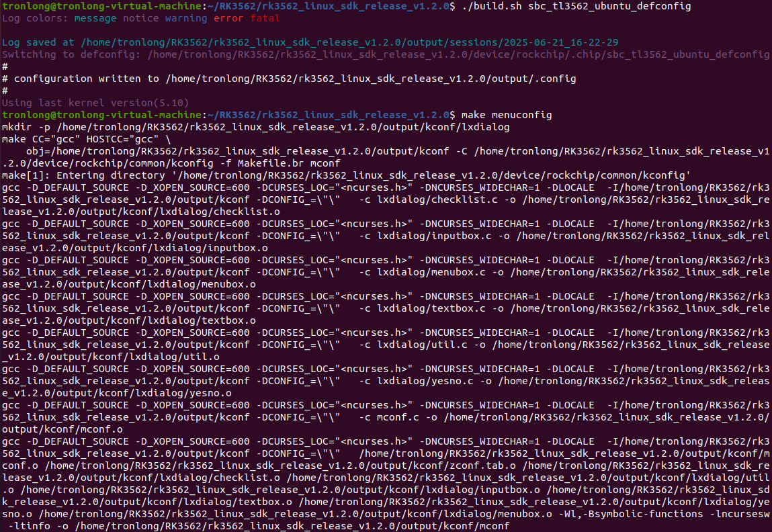Click the first 'tronlong@tronlong-virtual-machine' prompt

click(x=101, y=6)
